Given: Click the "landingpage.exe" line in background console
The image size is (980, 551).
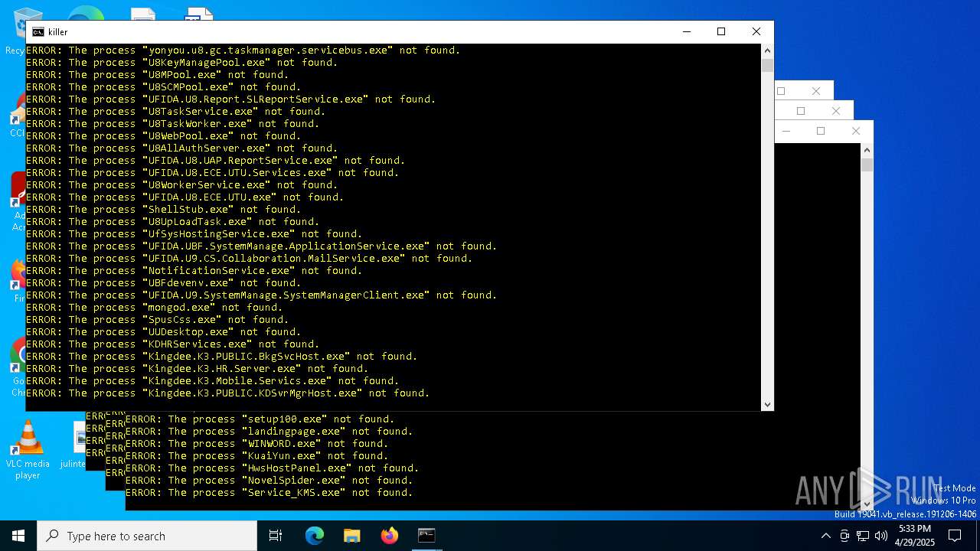Looking at the screenshot, I should (x=269, y=432).
